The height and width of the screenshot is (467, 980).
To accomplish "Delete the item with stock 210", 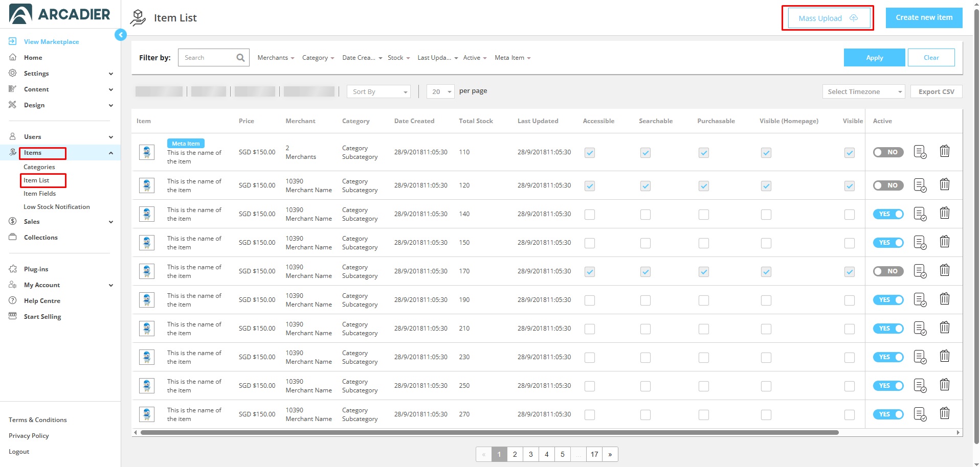I will pos(945,328).
